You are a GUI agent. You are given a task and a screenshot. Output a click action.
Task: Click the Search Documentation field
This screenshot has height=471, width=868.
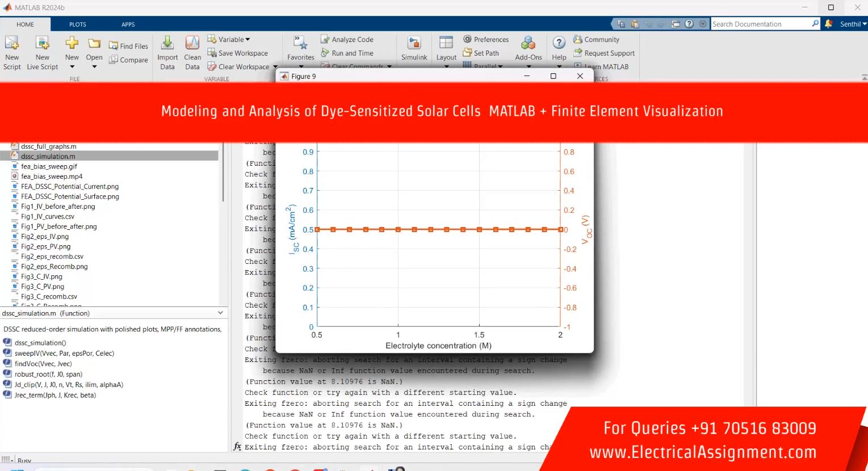[x=760, y=24]
